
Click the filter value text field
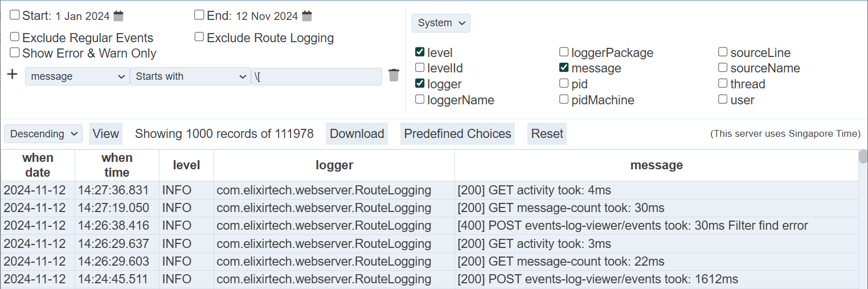(317, 76)
